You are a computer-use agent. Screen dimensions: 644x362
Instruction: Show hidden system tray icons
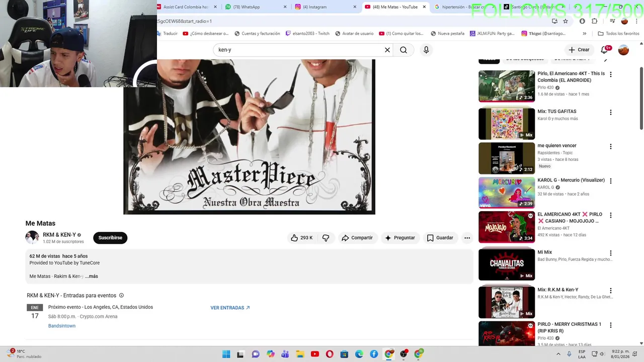click(x=558, y=354)
